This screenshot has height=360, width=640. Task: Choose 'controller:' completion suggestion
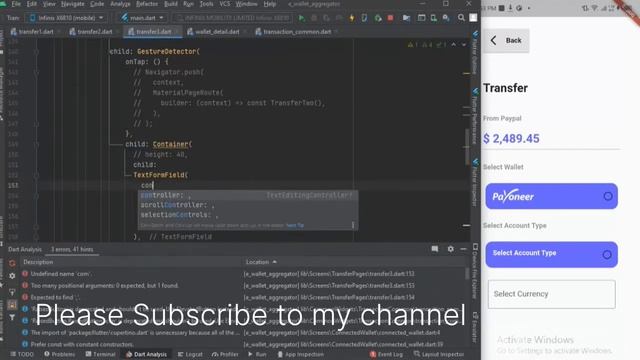tap(248, 195)
